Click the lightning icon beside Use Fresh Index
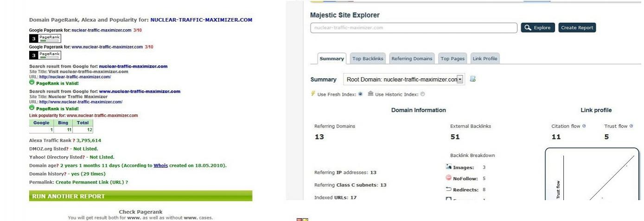644x221 pixels. [x=312, y=94]
